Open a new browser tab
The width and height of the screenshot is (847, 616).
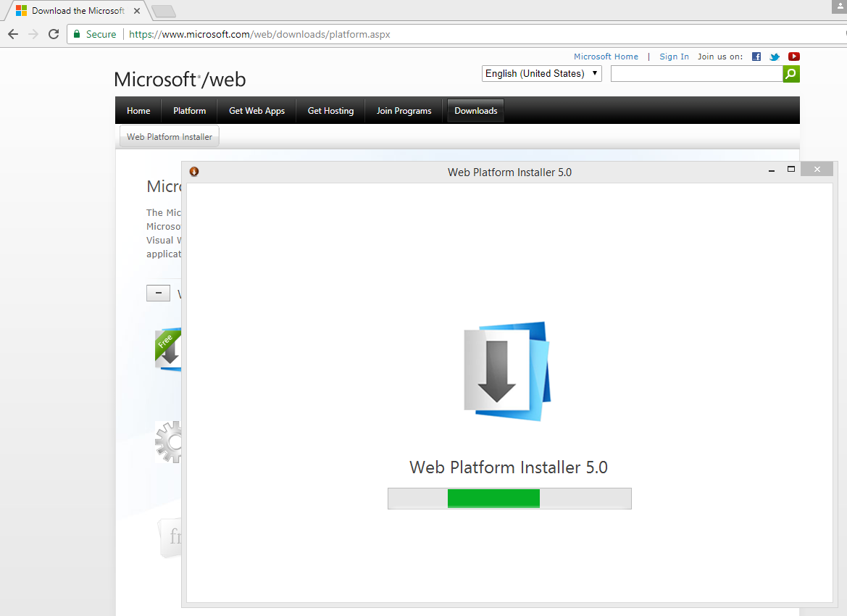coord(163,11)
